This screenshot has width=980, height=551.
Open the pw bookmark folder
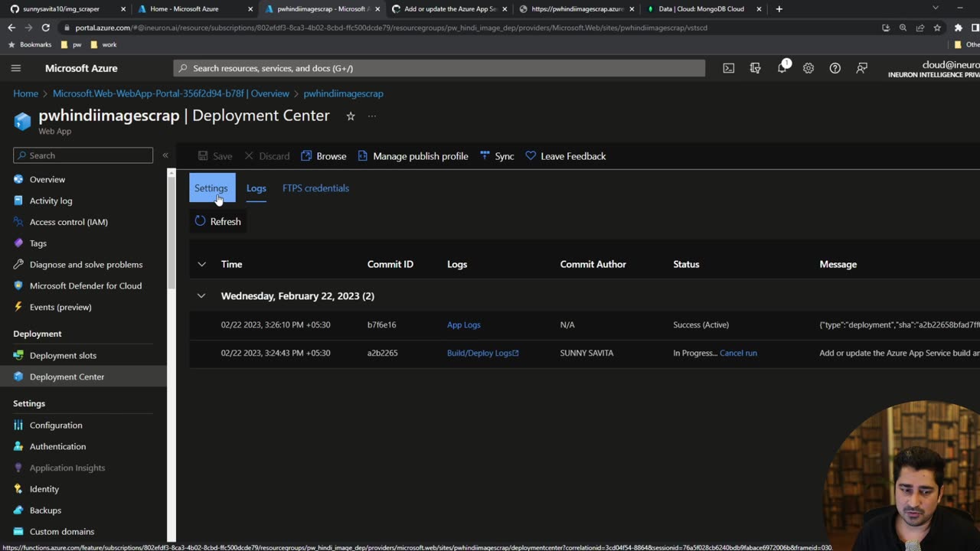click(x=71, y=44)
